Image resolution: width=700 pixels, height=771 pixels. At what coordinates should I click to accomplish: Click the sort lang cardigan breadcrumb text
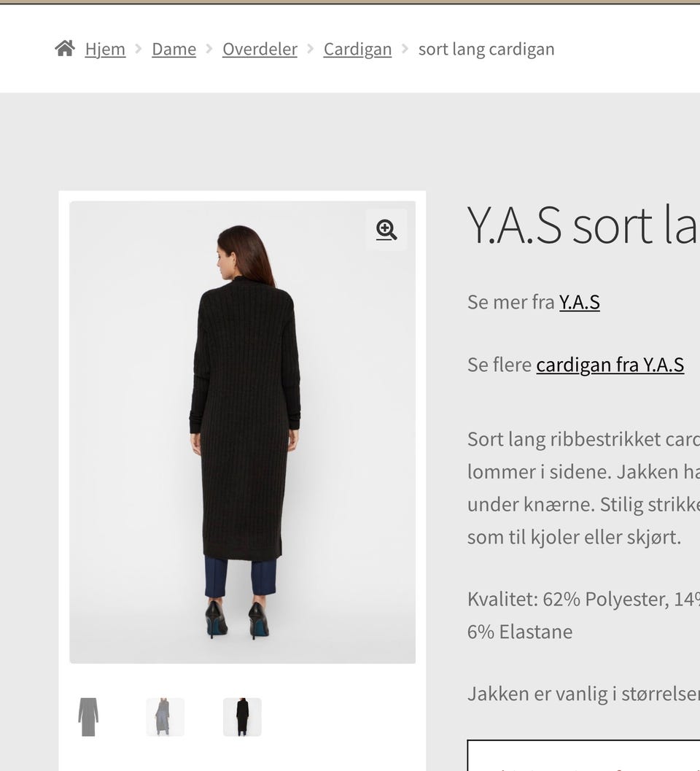(x=486, y=49)
